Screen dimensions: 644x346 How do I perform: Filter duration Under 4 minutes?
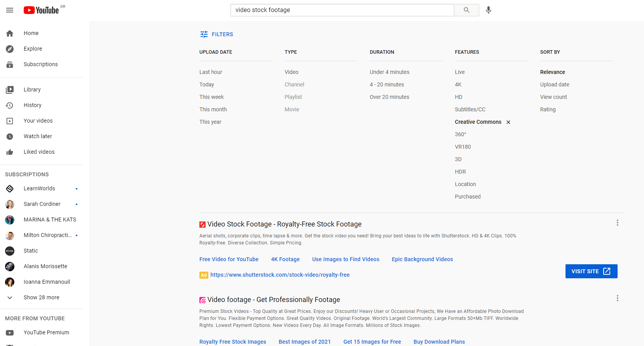pos(389,72)
